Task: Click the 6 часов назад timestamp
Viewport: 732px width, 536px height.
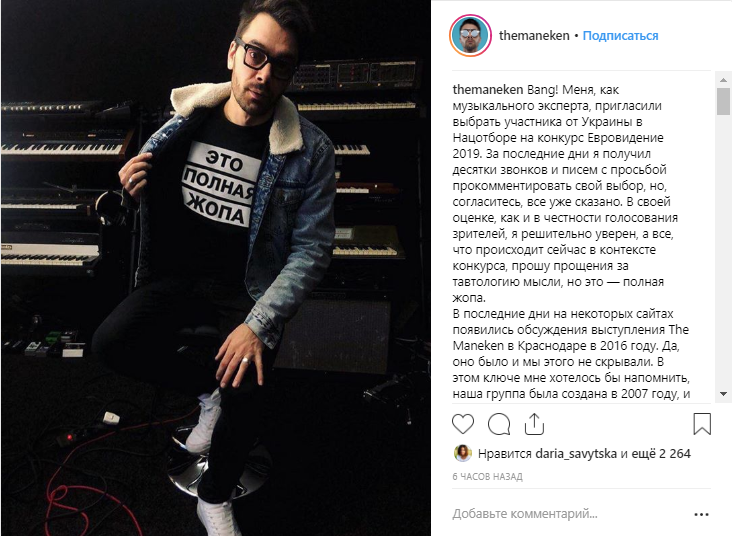Action: pyautogui.click(x=487, y=477)
